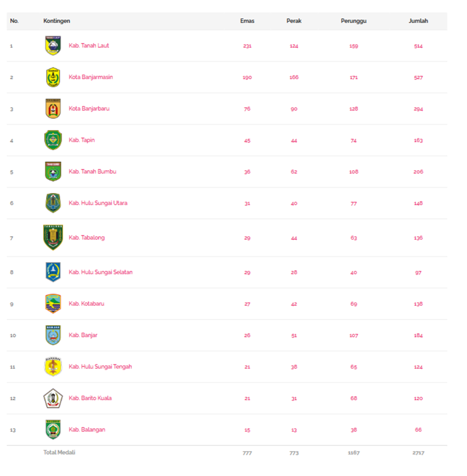Click the Kab. Balangan crest icon
This screenshot has height=476, width=467.
tap(53, 430)
